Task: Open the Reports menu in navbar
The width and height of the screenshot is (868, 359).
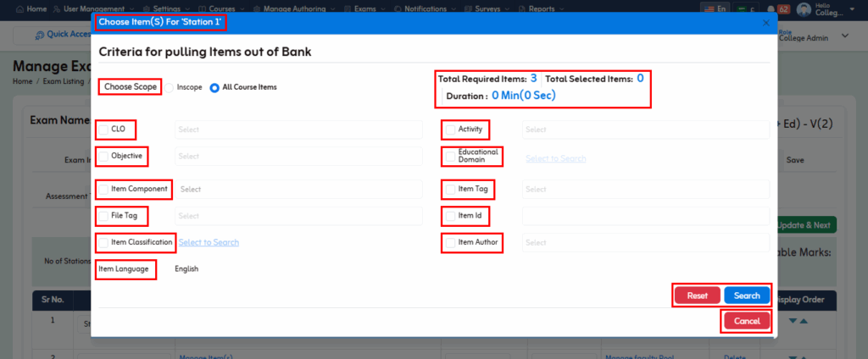Action: [x=542, y=8]
